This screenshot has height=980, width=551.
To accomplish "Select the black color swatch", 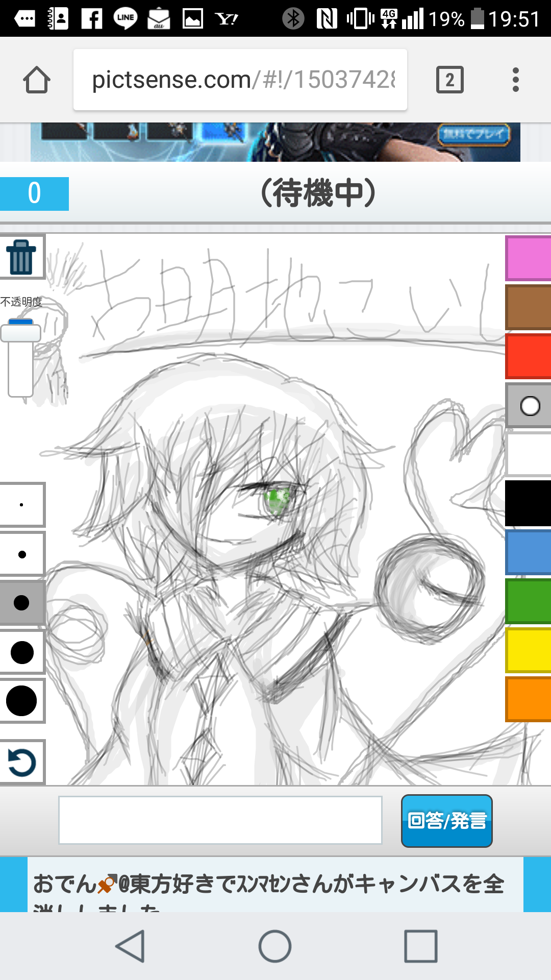I will [x=528, y=503].
